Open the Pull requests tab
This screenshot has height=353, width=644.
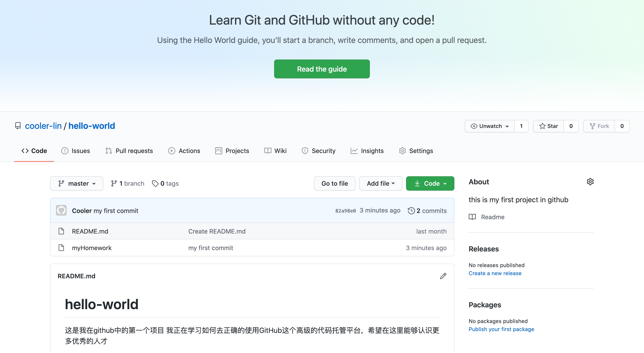point(129,151)
